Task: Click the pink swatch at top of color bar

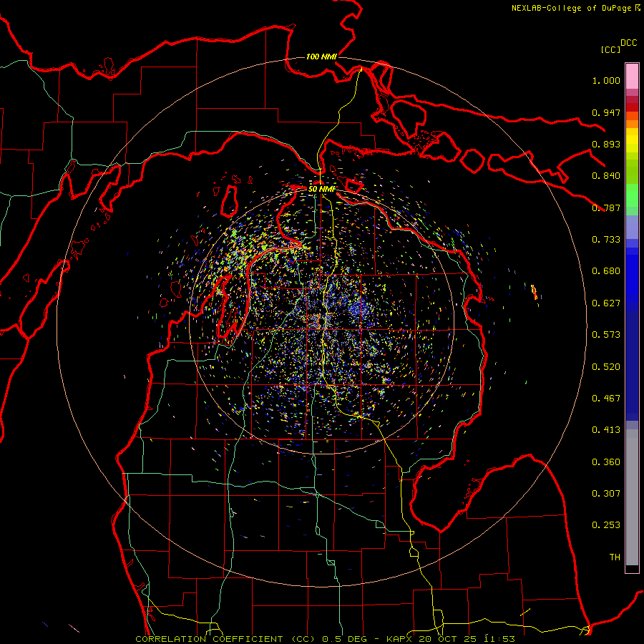Action: pos(632,76)
